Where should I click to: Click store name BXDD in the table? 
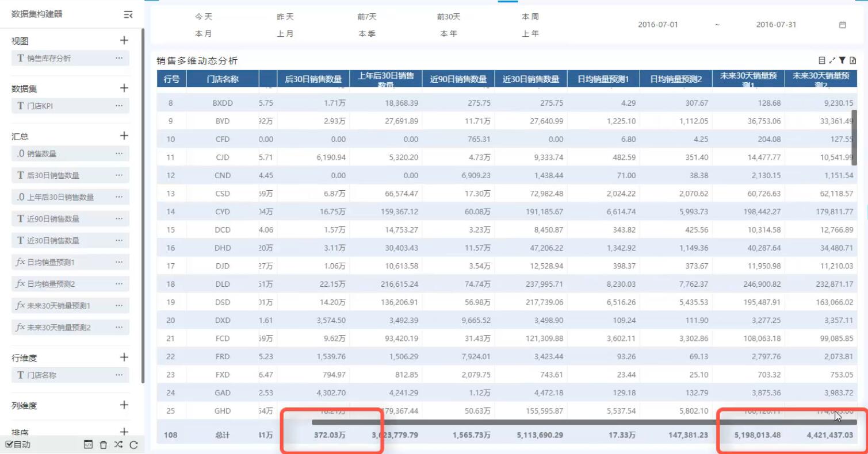click(x=223, y=103)
